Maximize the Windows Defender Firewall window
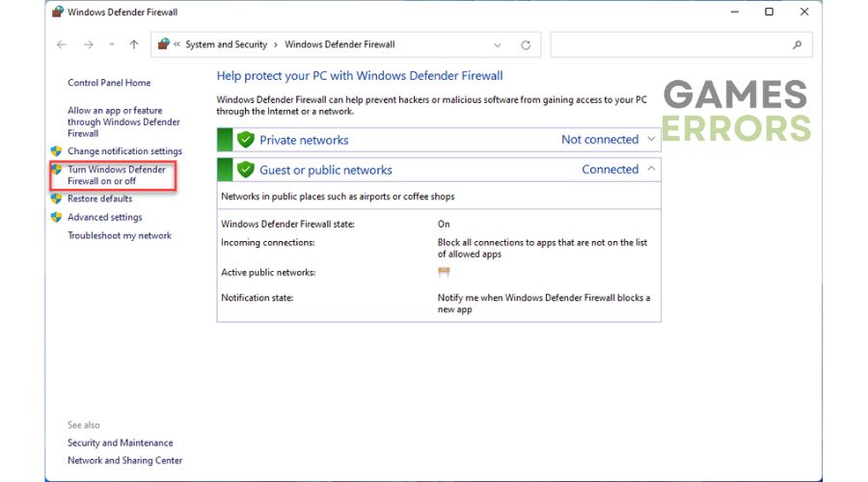Viewport: 868px width, 482px height. pos(769,12)
